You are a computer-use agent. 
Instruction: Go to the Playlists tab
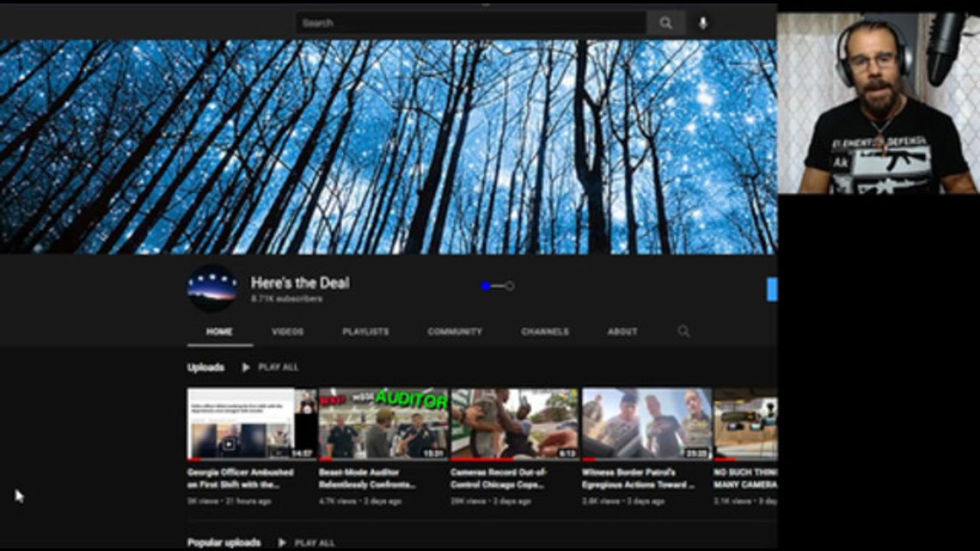365,331
